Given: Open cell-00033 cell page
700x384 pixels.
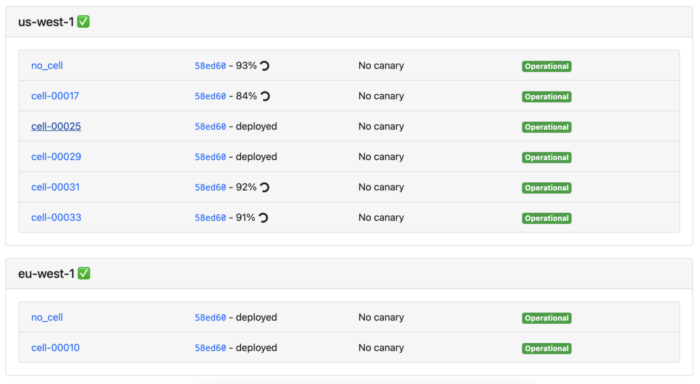Looking at the screenshot, I should [x=56, y=217].
